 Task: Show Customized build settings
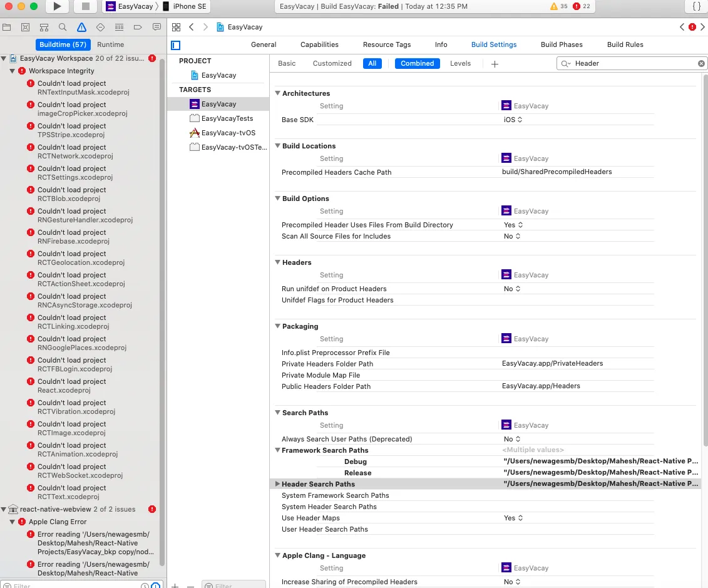332,64
